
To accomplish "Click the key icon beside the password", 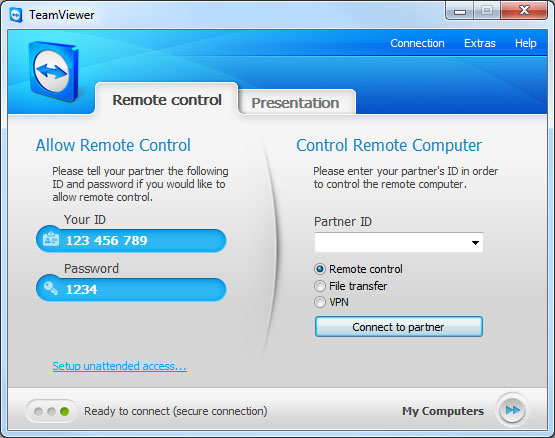I will click(51, 288).
